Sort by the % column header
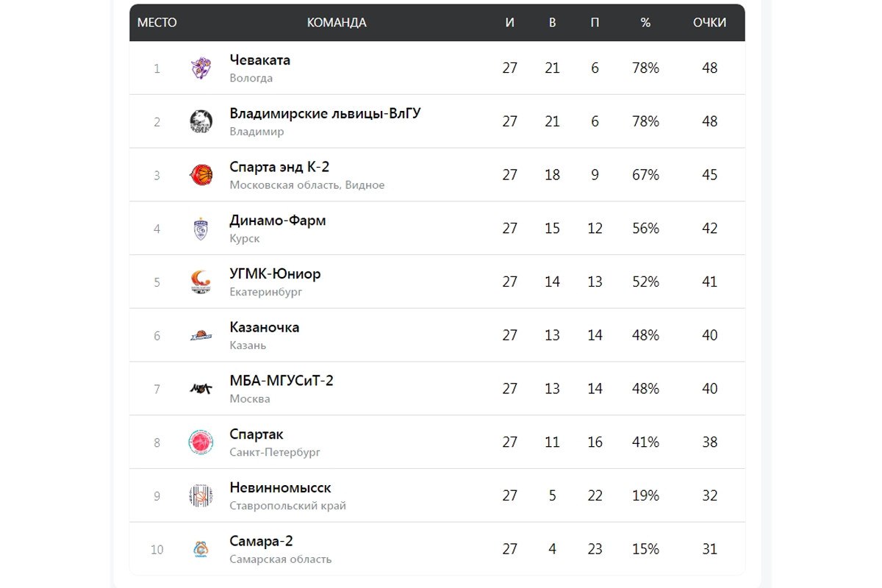The height and width of the screenshot is (588, 882). pyautogui.click(x=645, y=23)
